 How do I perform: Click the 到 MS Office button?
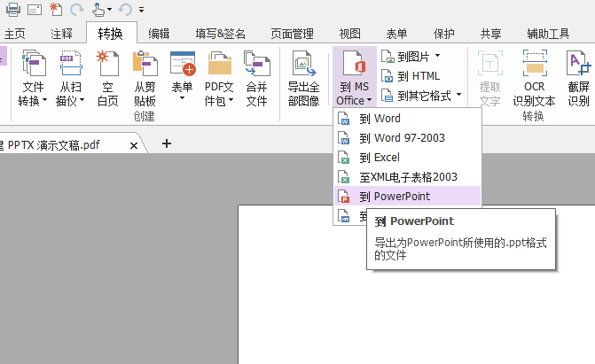tap(355, 77)
